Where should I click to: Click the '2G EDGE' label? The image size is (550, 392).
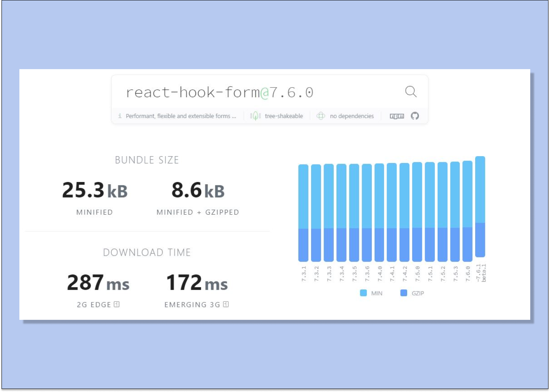[x=94, y=305]
